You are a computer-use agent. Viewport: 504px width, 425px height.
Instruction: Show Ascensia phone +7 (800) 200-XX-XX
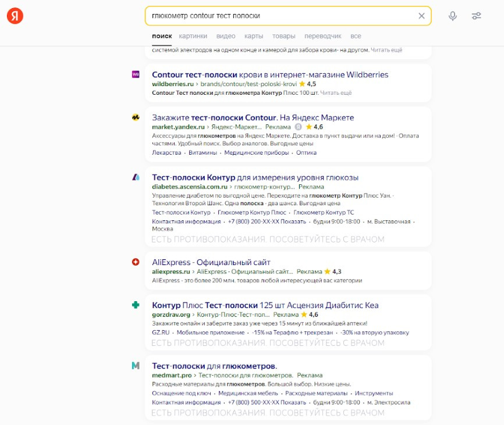(x=267, y=222)
